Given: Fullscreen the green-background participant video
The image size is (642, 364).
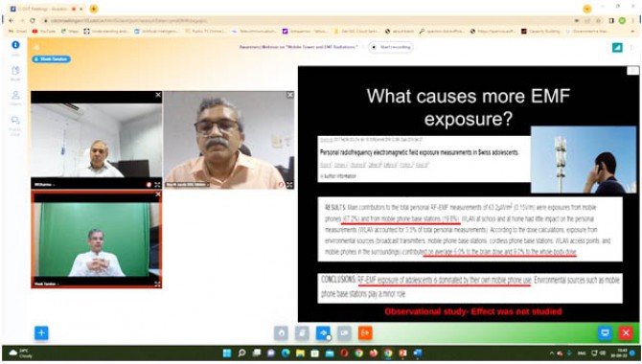Looking at the screenshot, I should (158, 284).
